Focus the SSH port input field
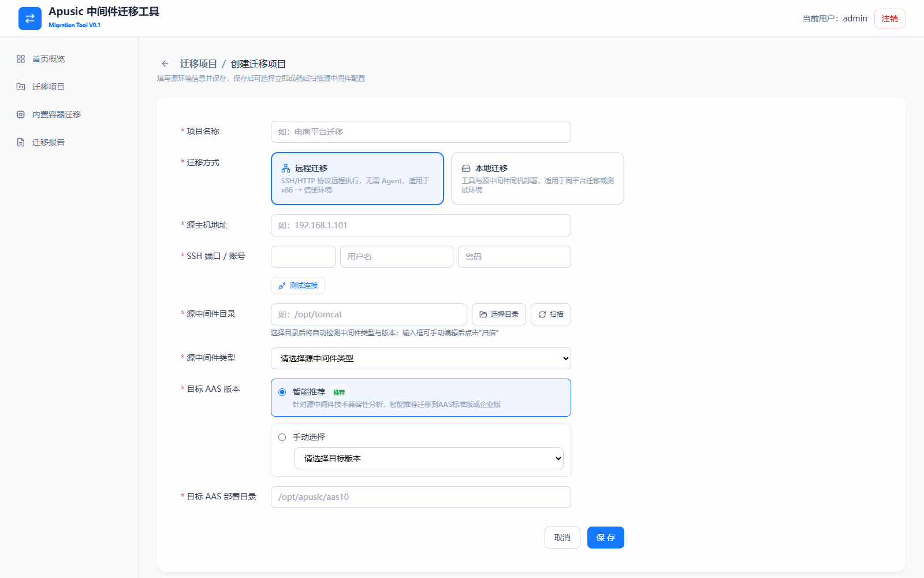924x578 pixels. (303, 257)
